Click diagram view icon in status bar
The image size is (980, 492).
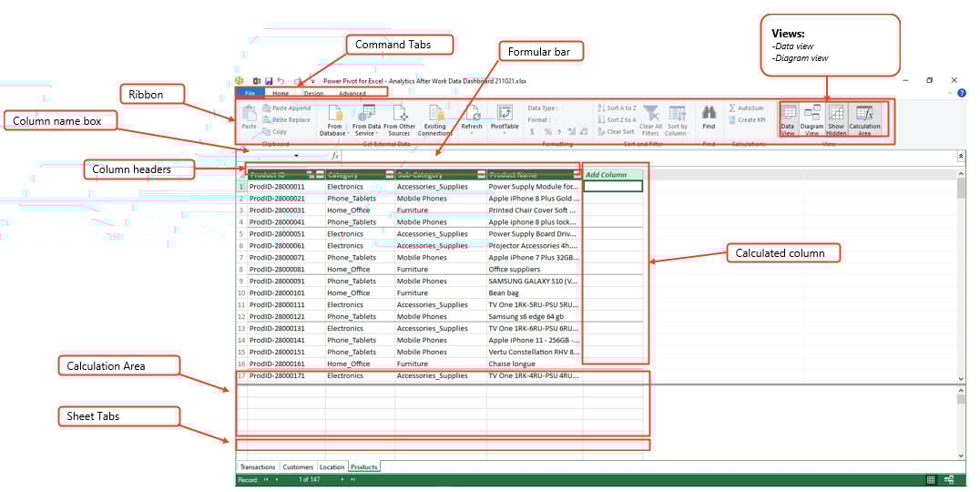pyautogui.click(x=949, y=479)
